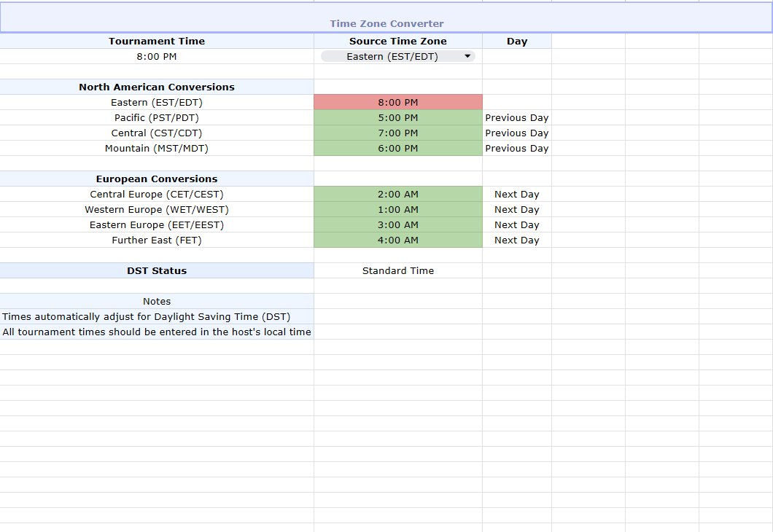Select the Central (CST/CDT) label
773x532 pixels.
coord(157,133)
